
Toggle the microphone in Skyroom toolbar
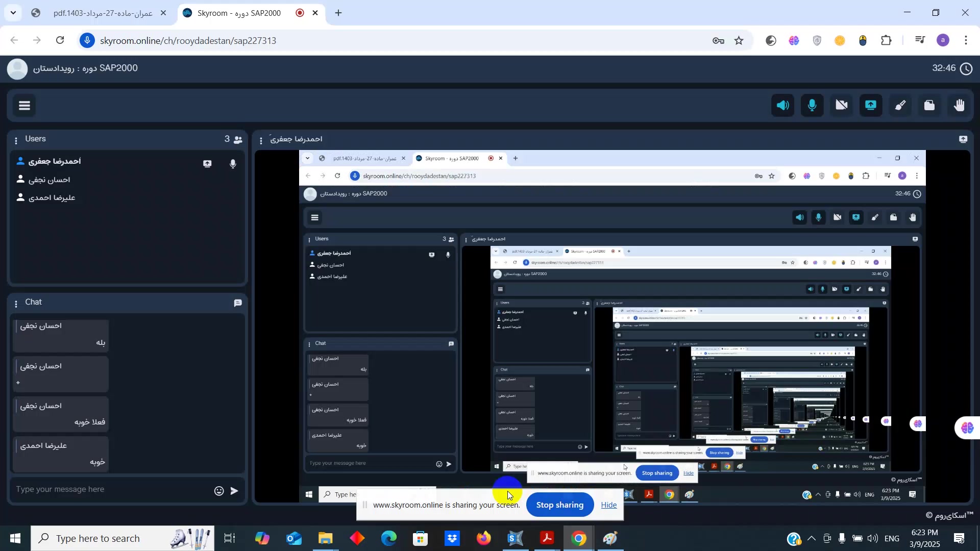coord(812,106)
